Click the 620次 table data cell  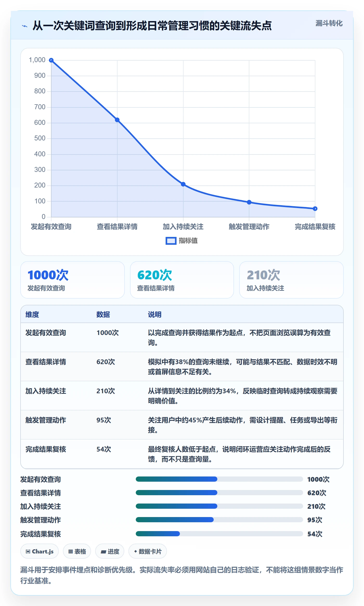coord(106,362)
